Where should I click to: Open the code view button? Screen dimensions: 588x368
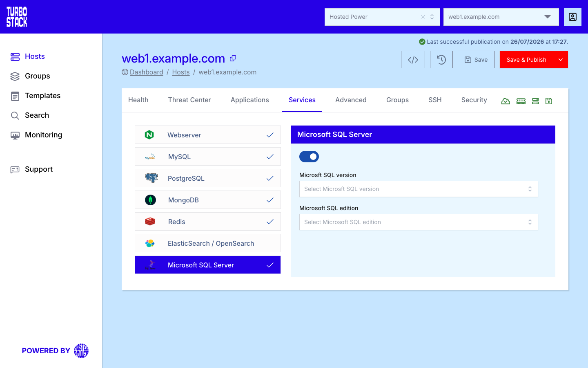[413, 60]
